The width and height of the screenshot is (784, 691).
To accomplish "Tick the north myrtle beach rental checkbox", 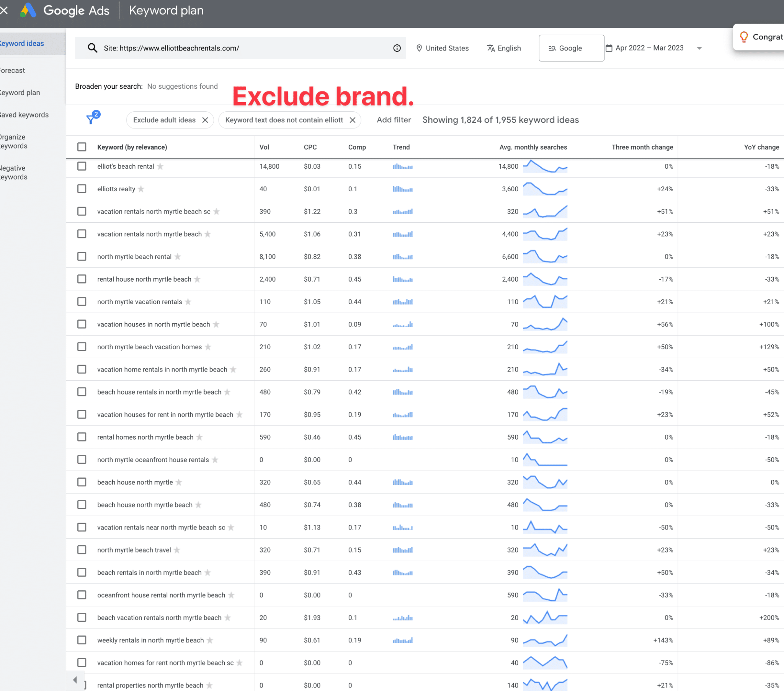I will (82, 256).
